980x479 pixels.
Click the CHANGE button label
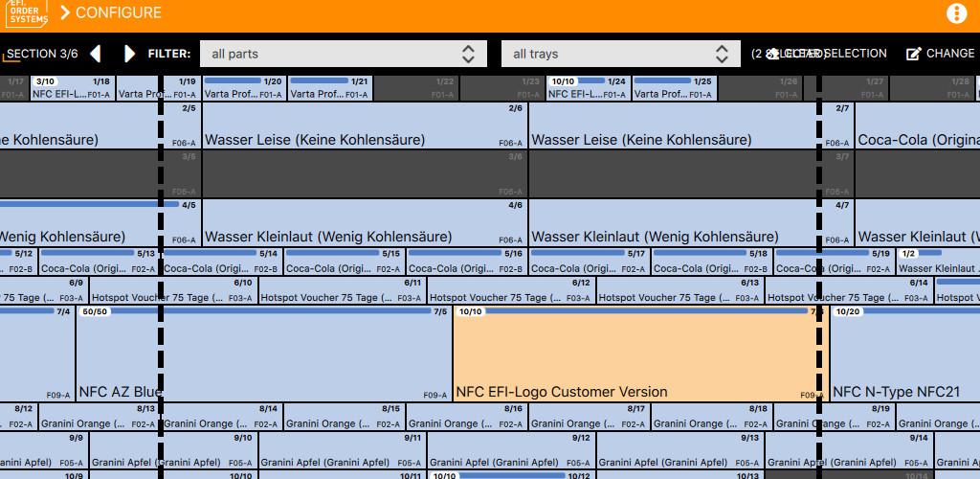coord(950,54)
